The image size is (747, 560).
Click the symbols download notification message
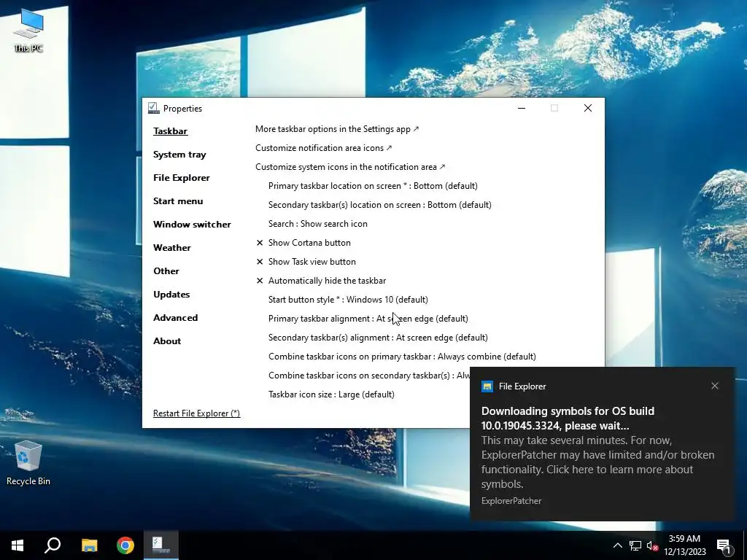click(x=598, y=448)
